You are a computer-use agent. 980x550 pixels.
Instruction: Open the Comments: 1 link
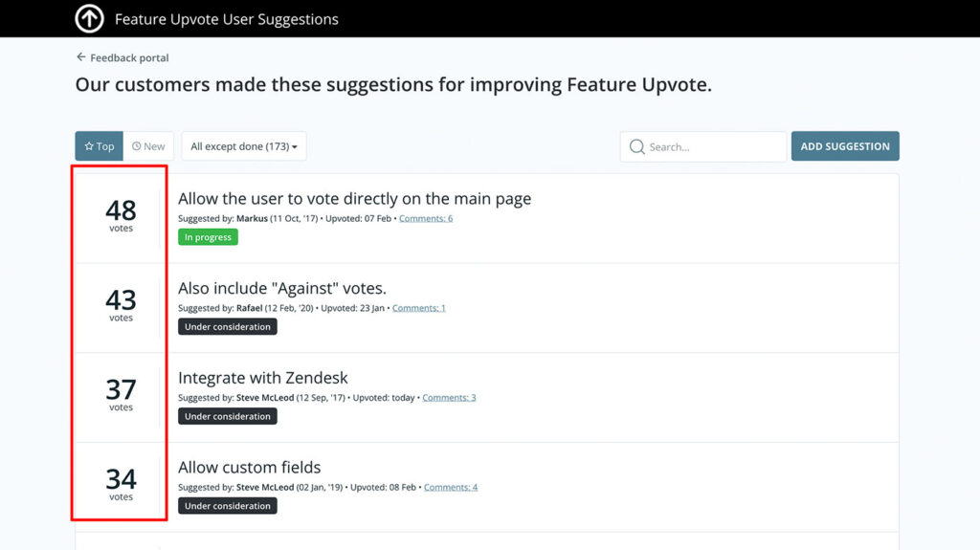[419, 307]
